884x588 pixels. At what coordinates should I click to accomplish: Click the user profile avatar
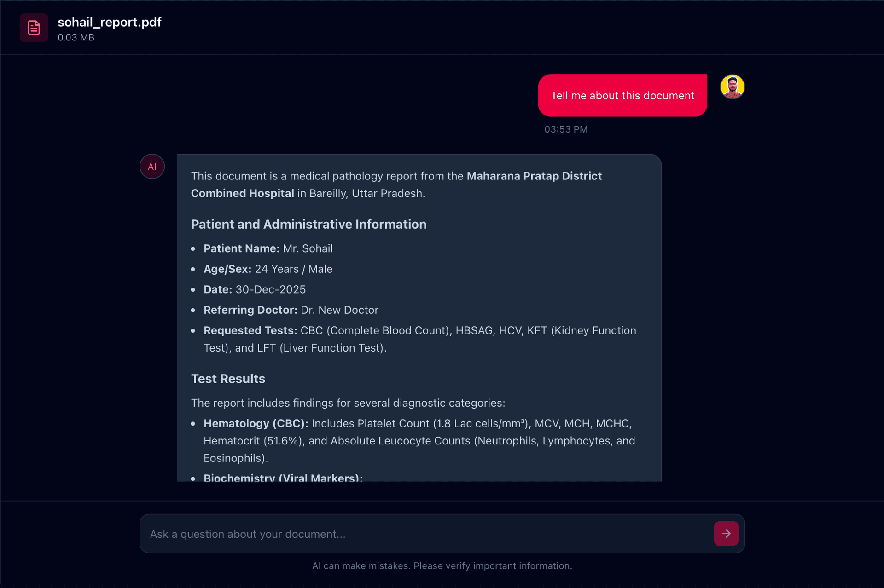(732, 87)
